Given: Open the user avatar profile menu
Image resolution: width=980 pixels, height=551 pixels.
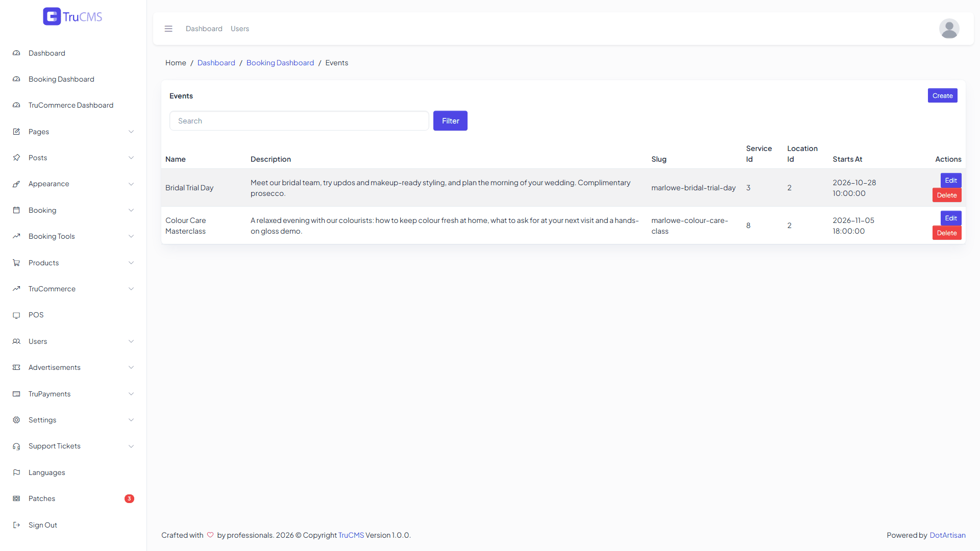Looking at the screenshot, I should 949,29.
